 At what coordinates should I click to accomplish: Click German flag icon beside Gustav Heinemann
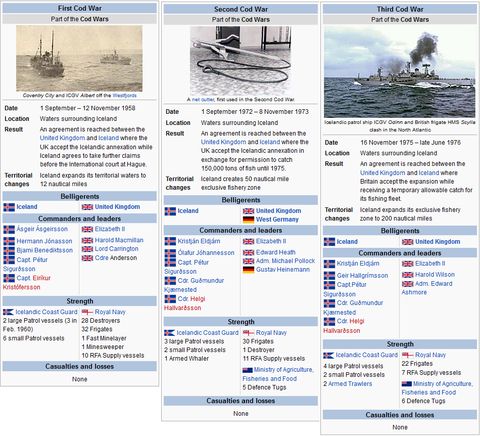pos(248,270)
